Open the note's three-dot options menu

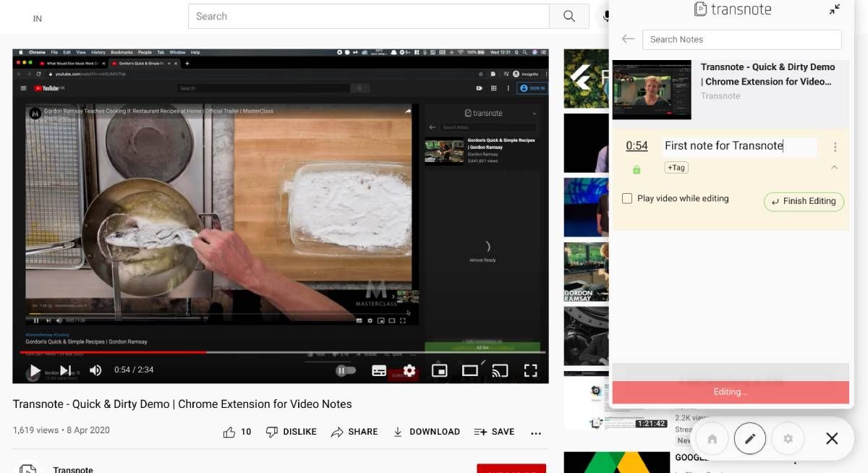(x=835, y=145)
